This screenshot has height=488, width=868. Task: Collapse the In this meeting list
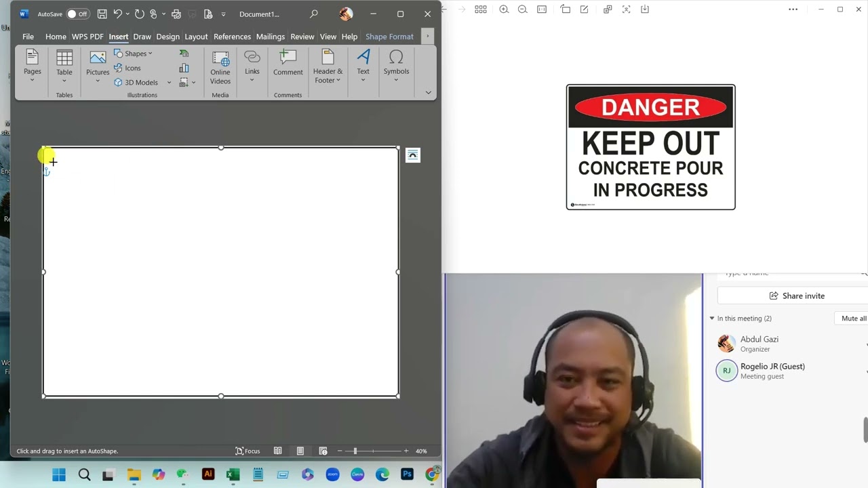[712, 319]
